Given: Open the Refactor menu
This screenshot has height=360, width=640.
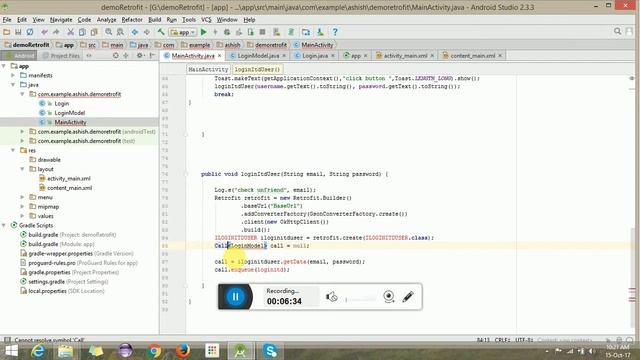Looking at the screenshot, I should (132, 20).
